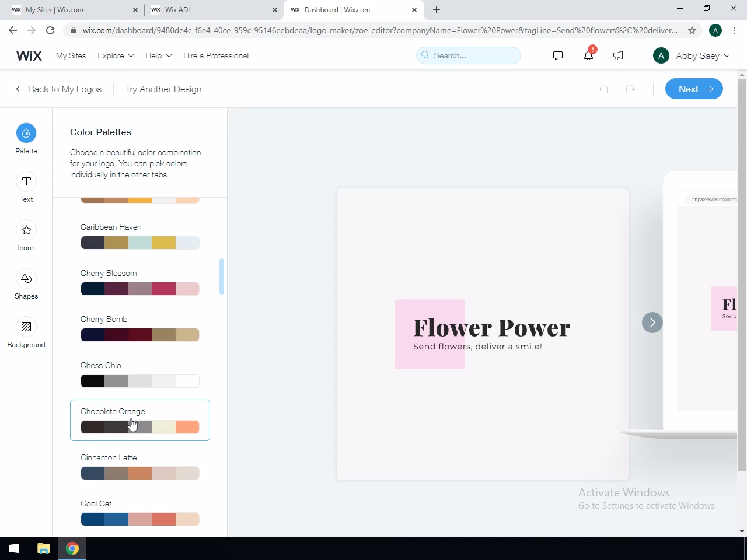Screen dimensions: 747x560
Task: Click the Wix logo
Action: [29, 55]
